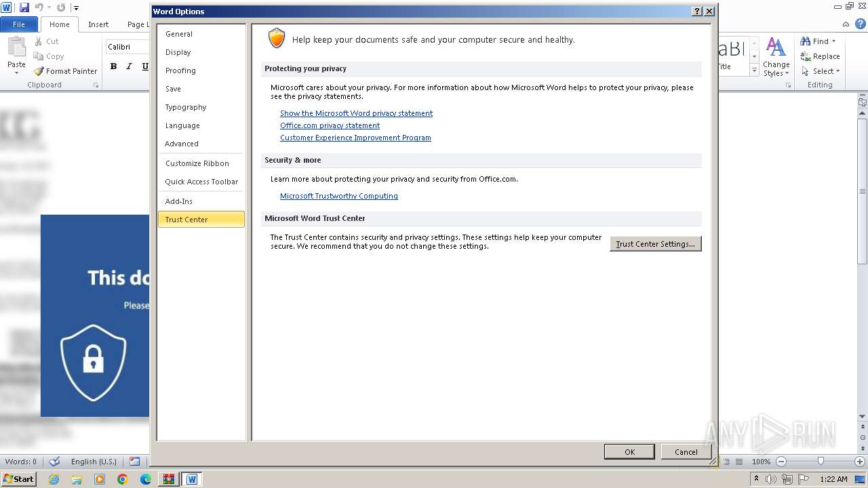
Task: Toggle Bold formatting
Action: 113,66
